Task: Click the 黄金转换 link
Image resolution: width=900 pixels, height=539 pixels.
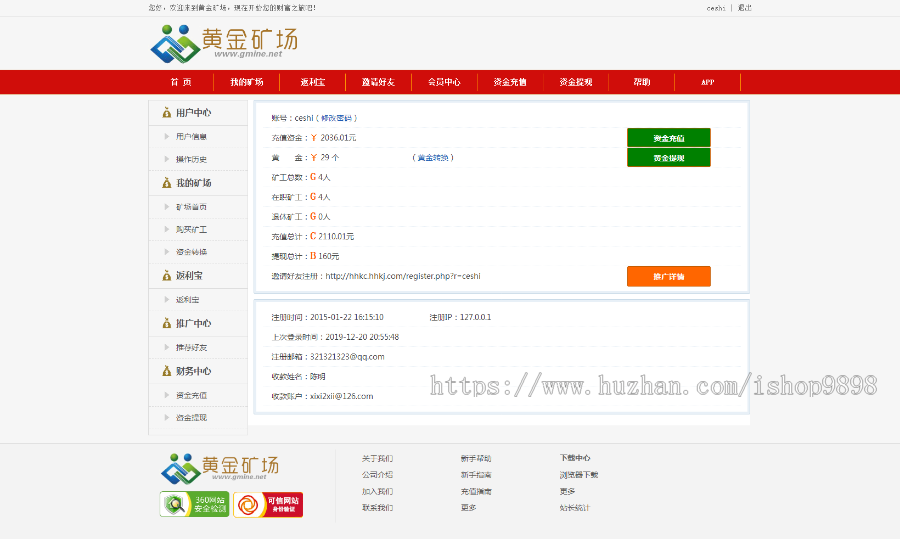Action: (x=433, y=157)
